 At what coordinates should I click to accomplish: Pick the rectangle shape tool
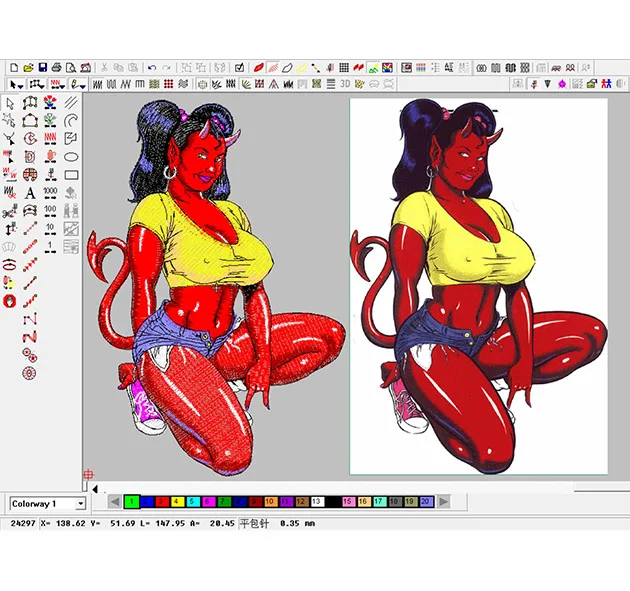pos(72,174)
